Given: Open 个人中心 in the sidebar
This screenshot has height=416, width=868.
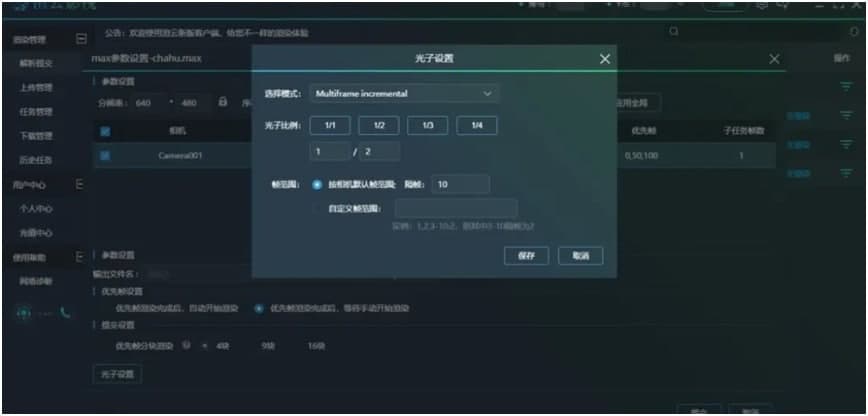Looking at the screenshot, I should click(36, 209).
